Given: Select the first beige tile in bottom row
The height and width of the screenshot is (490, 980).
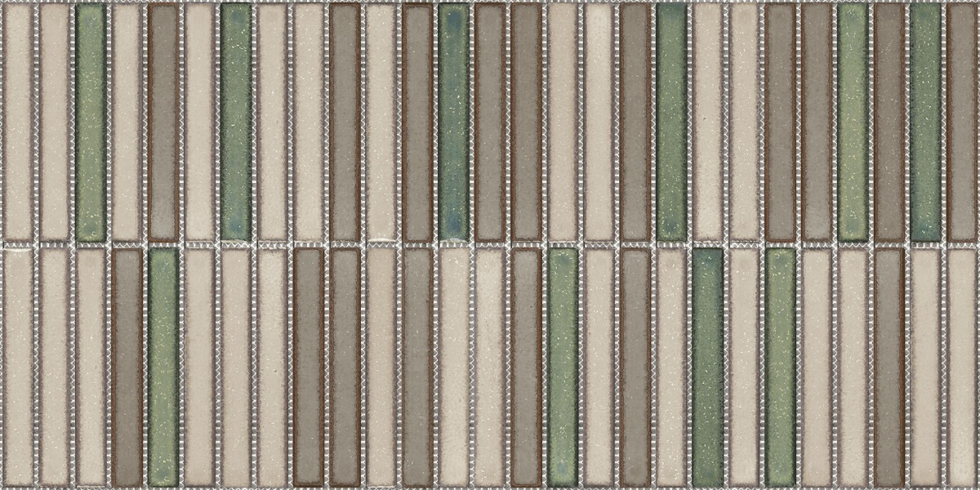Looking at the screenshot, I should click(x=18, y=367).
